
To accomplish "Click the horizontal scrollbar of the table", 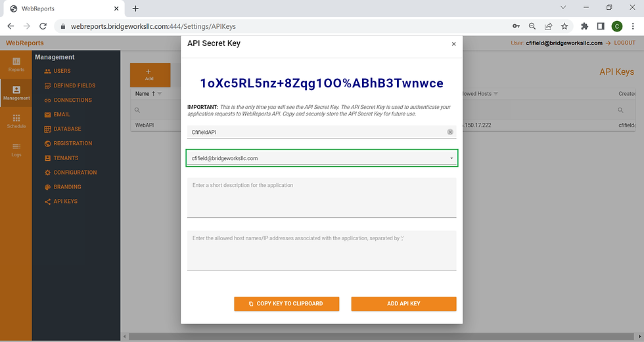I will pyautogui.click(x=381, y=337).
